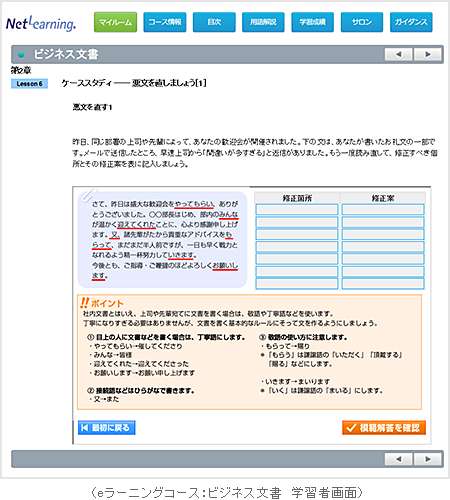Image resolution: width=450 pixels, height=500 pixels.
Task: Focus the last 修正箇所 input field
Action: pyautogui.click(x=297, y=284)
